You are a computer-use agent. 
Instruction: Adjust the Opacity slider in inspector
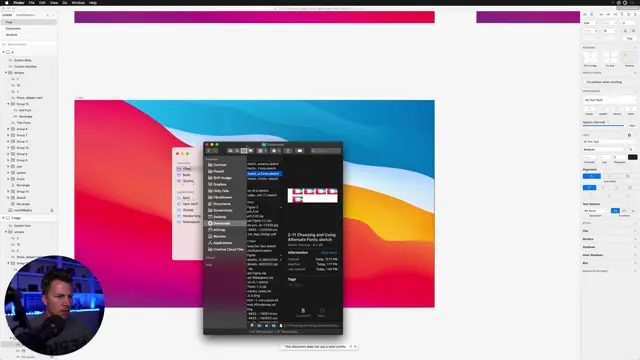(603, 126)
